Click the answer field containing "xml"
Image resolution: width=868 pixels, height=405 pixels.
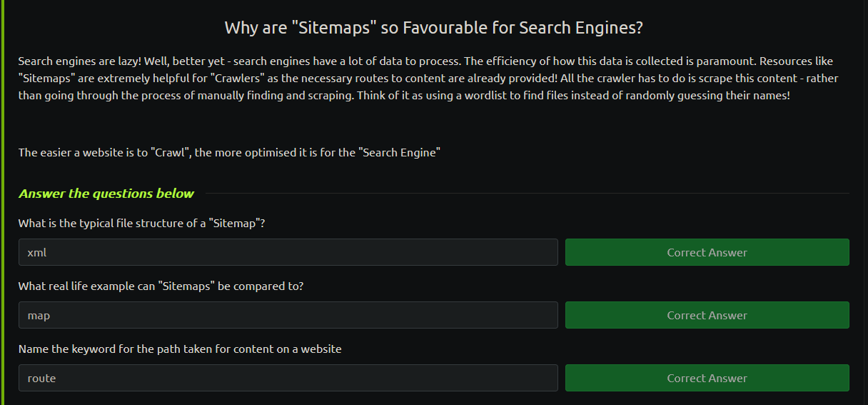click(288, 252)
